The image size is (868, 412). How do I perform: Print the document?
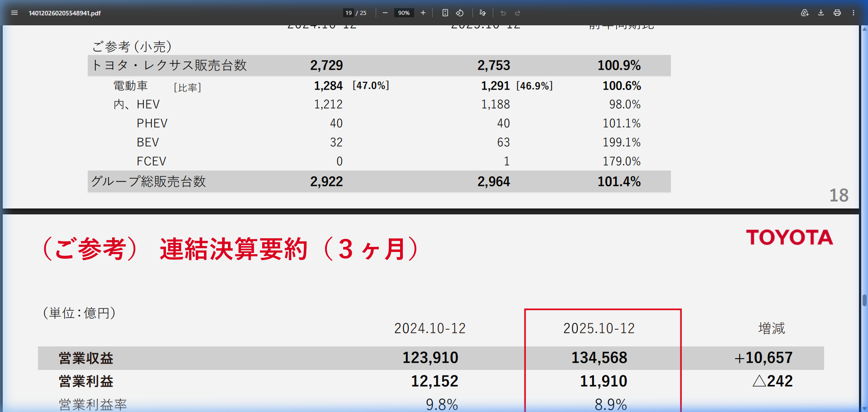(x=837, y=13)
